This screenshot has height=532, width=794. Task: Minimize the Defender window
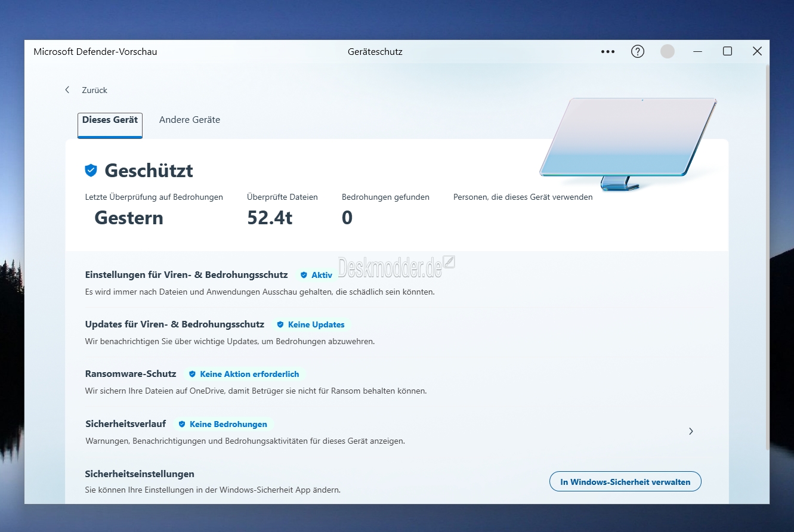pyautogui.click(x=698, y=51)
